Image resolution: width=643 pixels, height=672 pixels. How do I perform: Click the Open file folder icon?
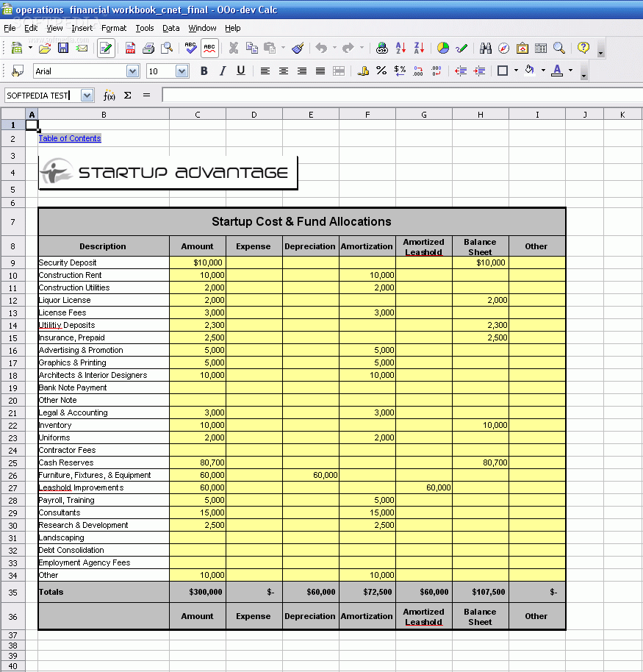click(45, 48)
